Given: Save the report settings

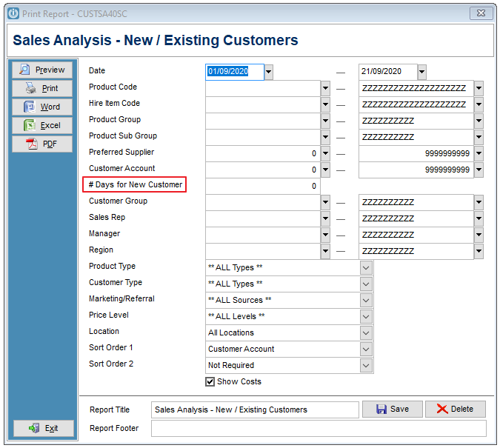Looking at the screenshot, I should pos(392,409).
